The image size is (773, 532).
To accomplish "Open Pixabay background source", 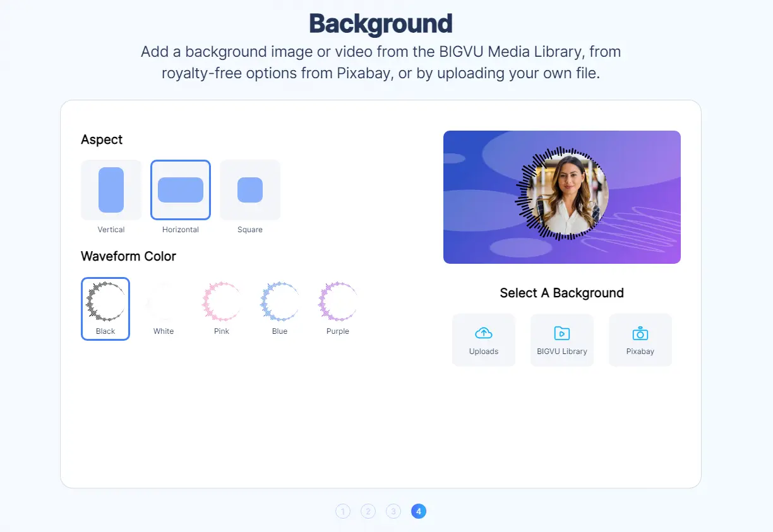I will point(640,340).
